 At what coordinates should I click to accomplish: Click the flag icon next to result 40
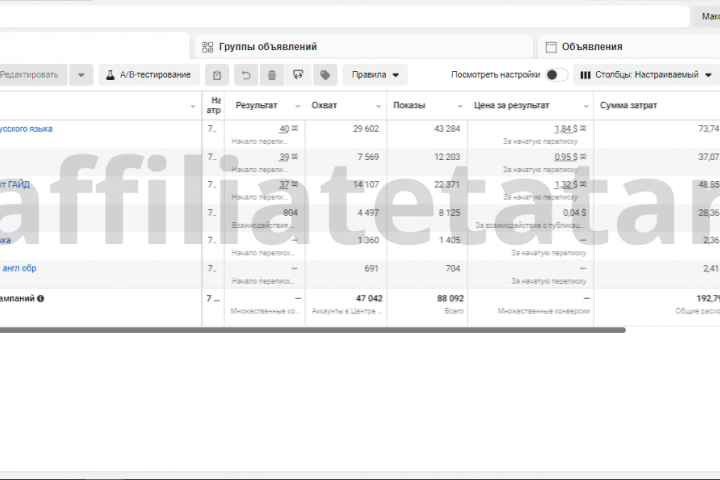(295, 129)
